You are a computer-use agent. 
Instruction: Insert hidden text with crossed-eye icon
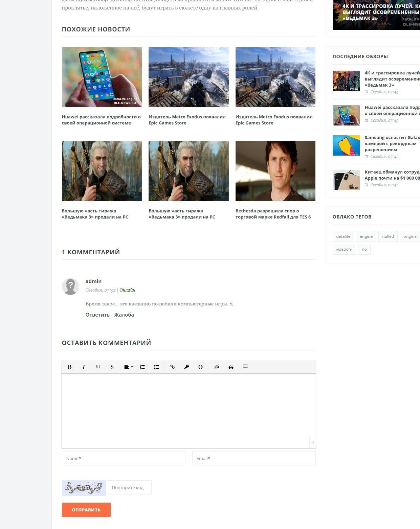[217, 367]
